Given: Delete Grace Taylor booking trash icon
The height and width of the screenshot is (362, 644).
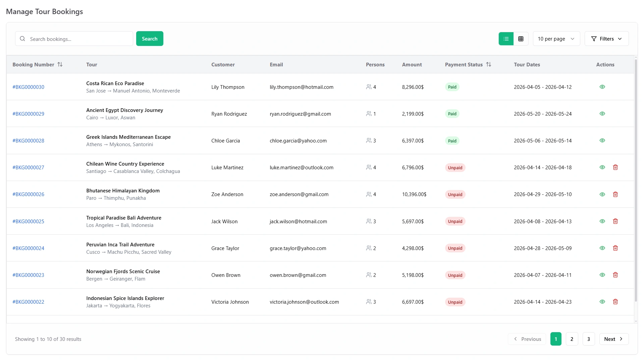Looking at the screenshot, I should [x=615, y=248].
